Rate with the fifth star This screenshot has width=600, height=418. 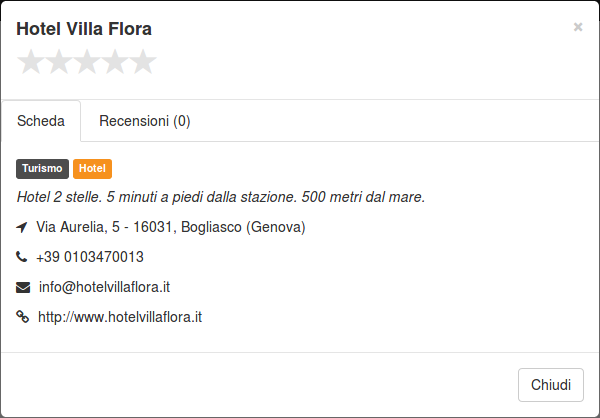point(143,62)
